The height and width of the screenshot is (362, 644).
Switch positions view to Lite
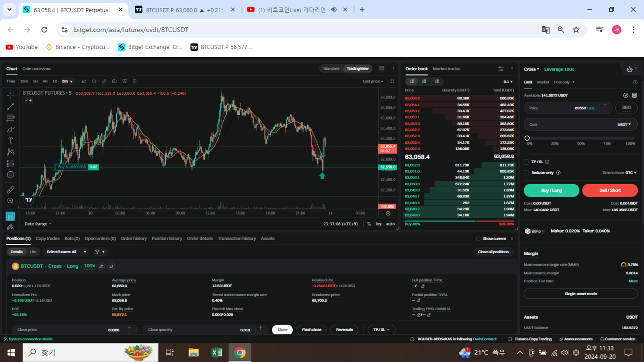point(33,252)
